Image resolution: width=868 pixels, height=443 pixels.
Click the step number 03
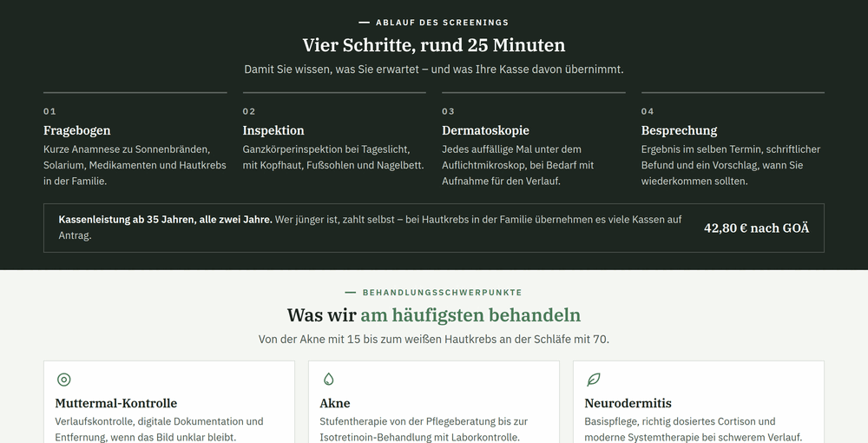pyautogui.click(x=449, y=111)
